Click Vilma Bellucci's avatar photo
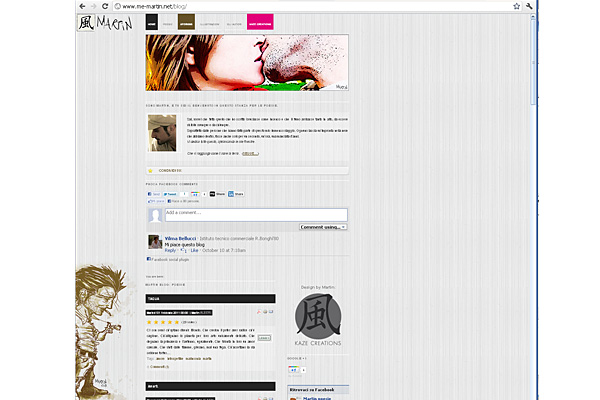 155,242
